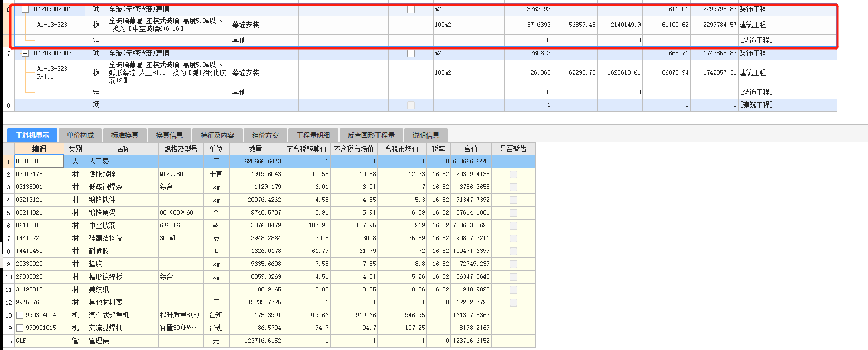Expand machine row 990304004 汽车式起重机
Screen dimensions: 868x350
(x=20, y=315)
